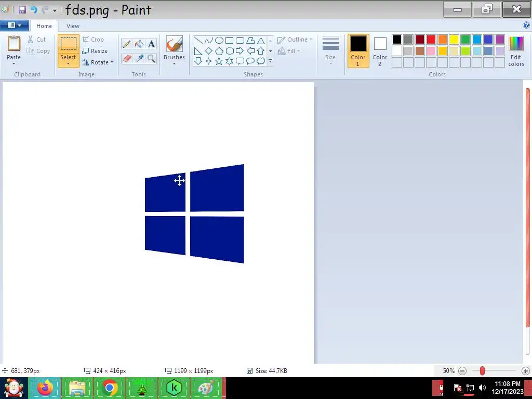Pick the Four-point star shape
The height and width of the screenshot is (399, 532).
click(209, 61)
